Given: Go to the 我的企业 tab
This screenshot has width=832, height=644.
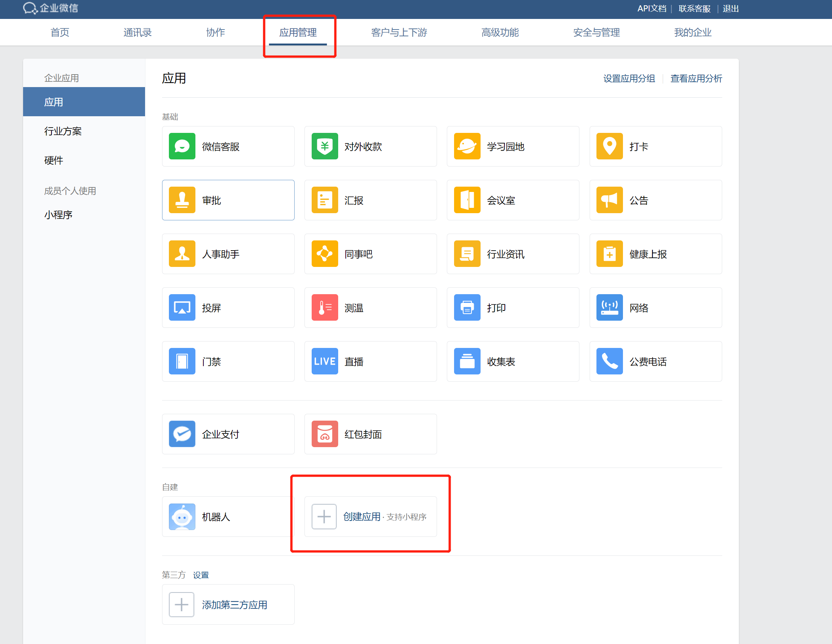Looking at the screenshot, I should [693, 33].
